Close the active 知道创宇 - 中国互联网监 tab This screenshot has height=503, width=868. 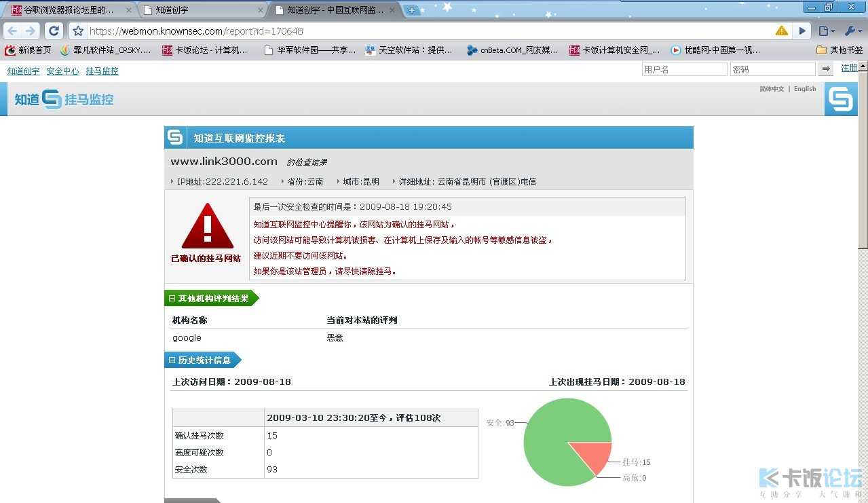tap(392, 10)
